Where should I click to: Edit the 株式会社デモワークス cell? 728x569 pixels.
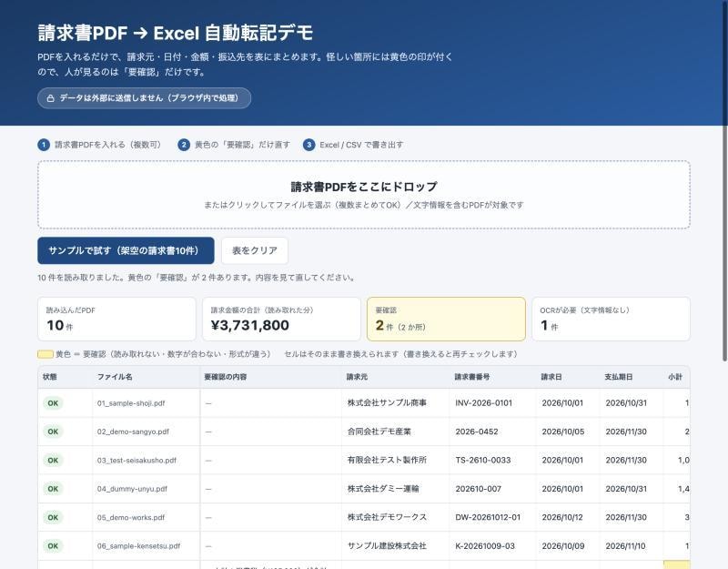tap(396, 517)
